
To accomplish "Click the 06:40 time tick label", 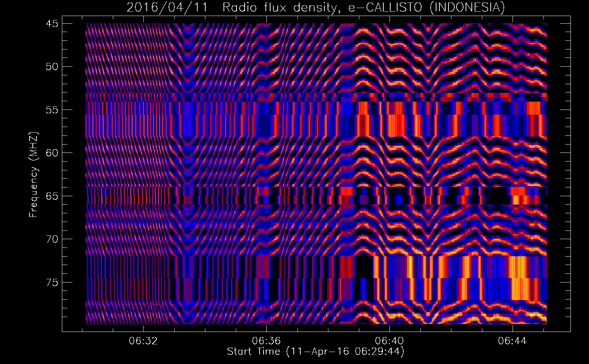I will (x=390, y=341).
